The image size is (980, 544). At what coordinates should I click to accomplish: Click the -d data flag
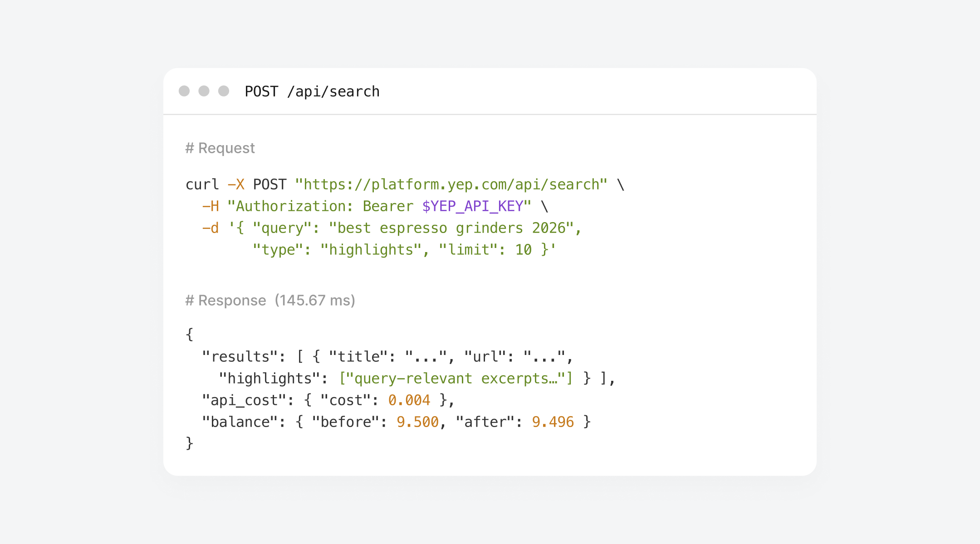(x=211, y=228)
